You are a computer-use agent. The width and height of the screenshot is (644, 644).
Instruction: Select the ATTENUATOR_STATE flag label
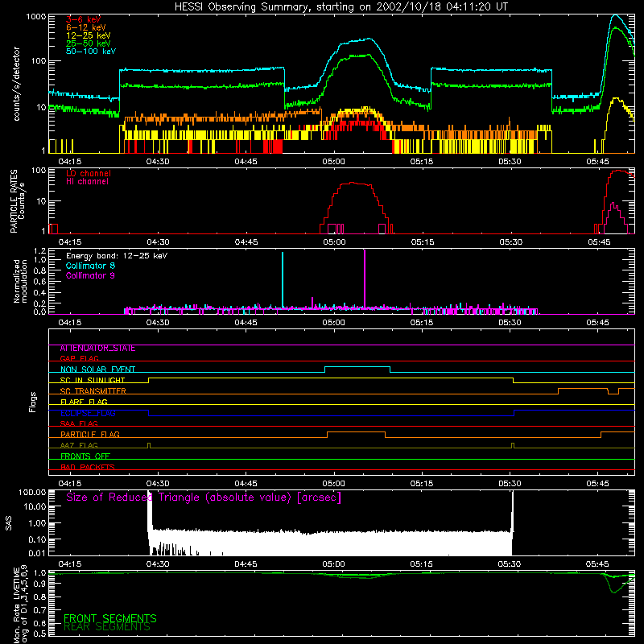pyautogui.click(x=97, y=349)
